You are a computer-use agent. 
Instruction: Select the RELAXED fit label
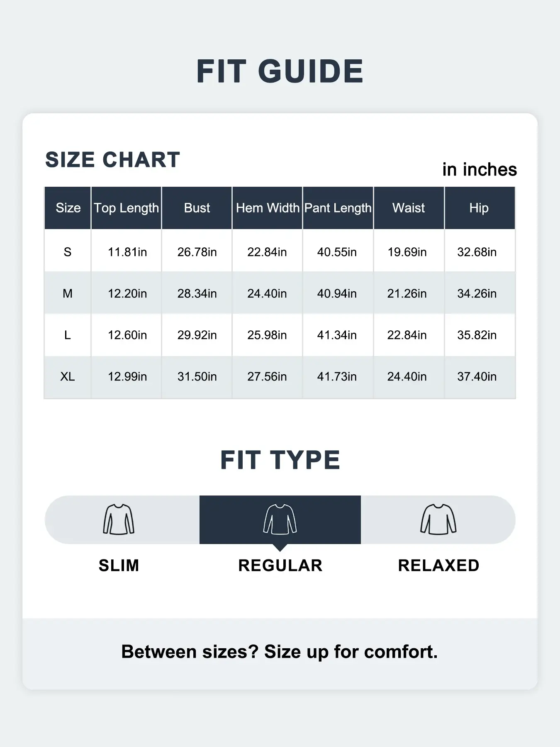coord(438,566)
